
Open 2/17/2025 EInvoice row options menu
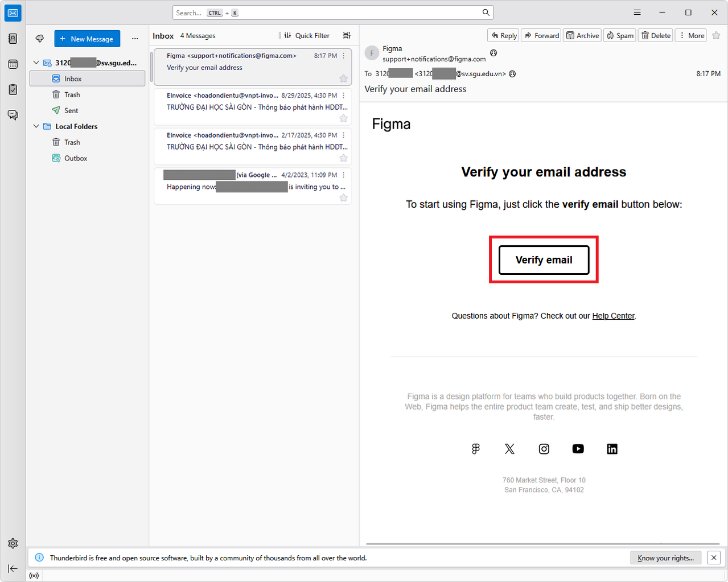tap(344, 135)
